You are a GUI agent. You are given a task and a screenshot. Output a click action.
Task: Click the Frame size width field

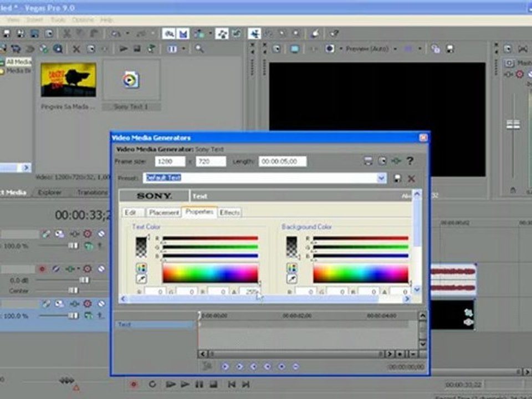tap(170, 161)
